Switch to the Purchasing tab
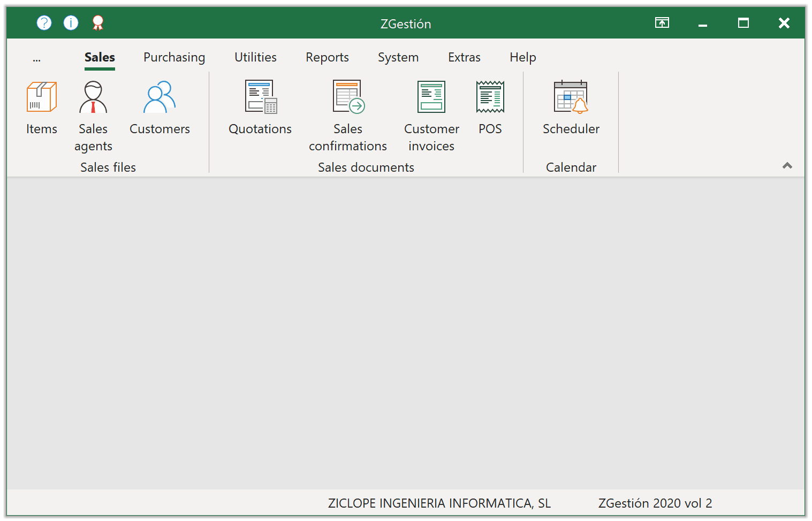Image resolution: width=812 pixels, height=521 pixels. coord(174,58)
